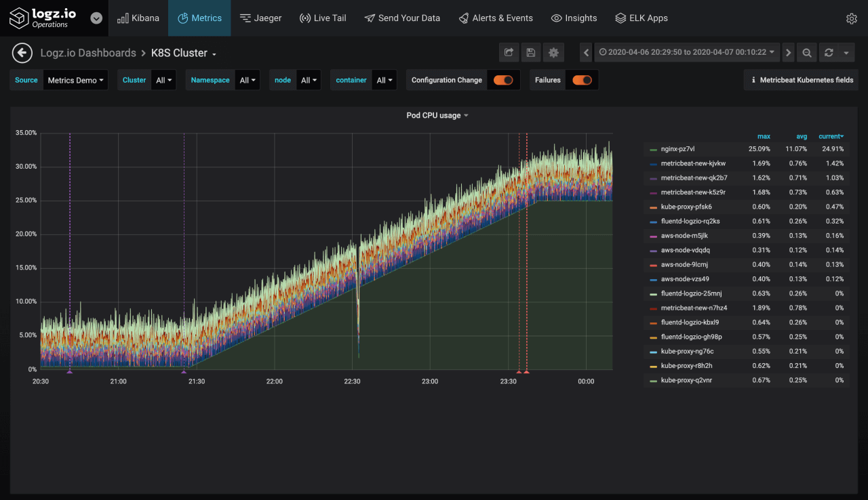Select fluentd-logzio-25mnj legend entry
This screenshot has width=868, height=500.
pos(692,293)
